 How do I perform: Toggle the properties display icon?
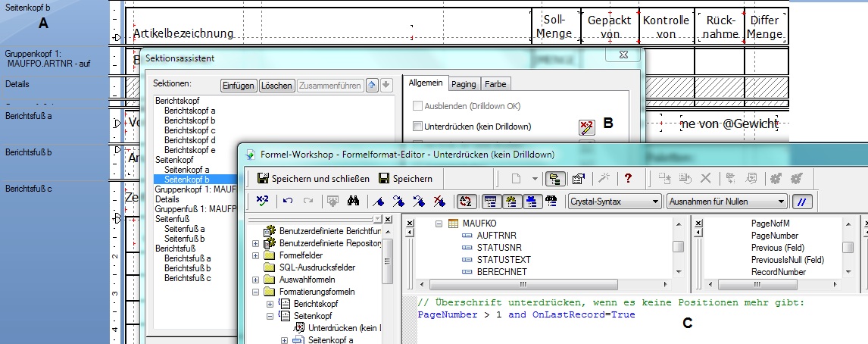(579, 178)
